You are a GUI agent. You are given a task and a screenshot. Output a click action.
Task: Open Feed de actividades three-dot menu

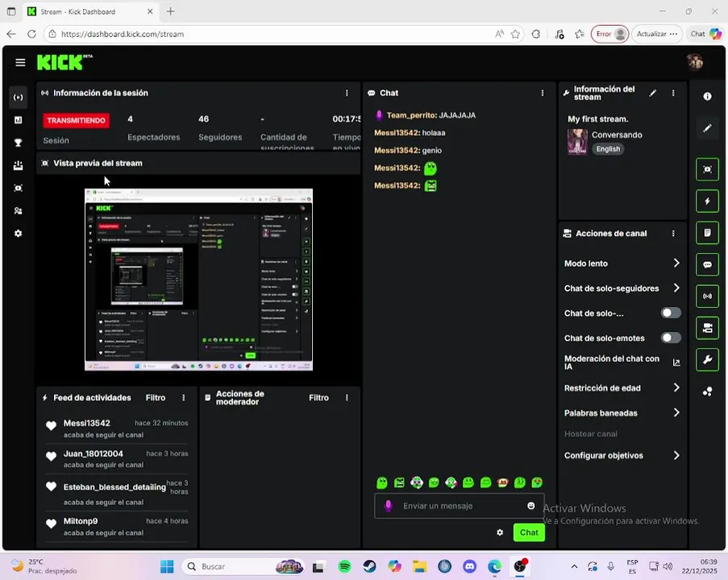(184, 398)
